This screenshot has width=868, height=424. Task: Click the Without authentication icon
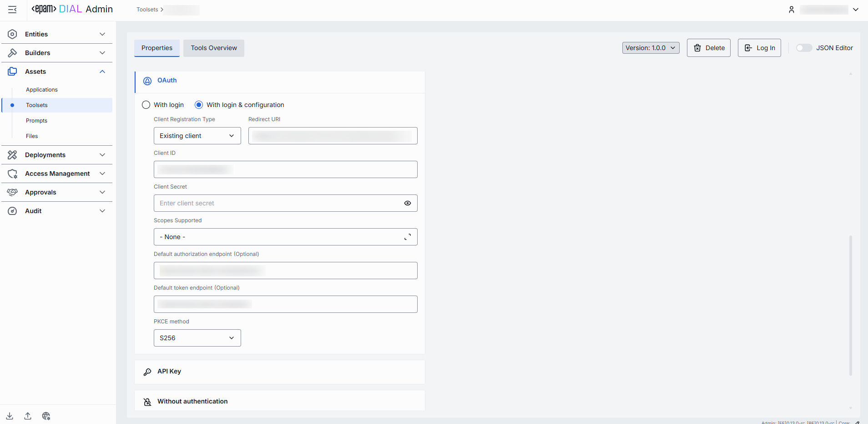147,402
